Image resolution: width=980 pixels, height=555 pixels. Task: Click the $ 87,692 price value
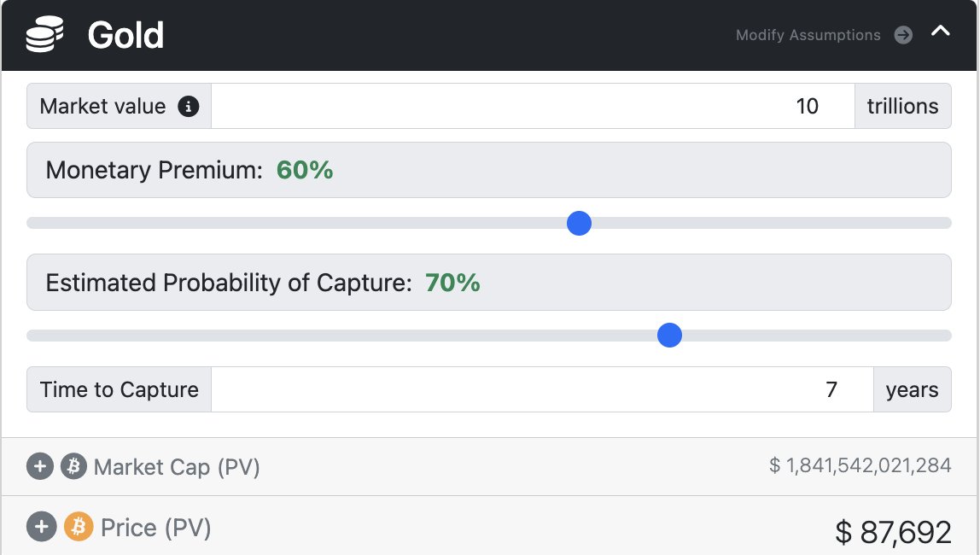[x=893, y=531]
